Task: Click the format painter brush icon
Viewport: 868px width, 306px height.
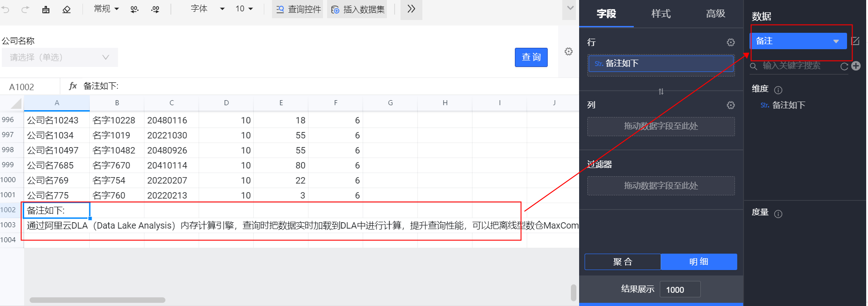Action: point(46,9)
